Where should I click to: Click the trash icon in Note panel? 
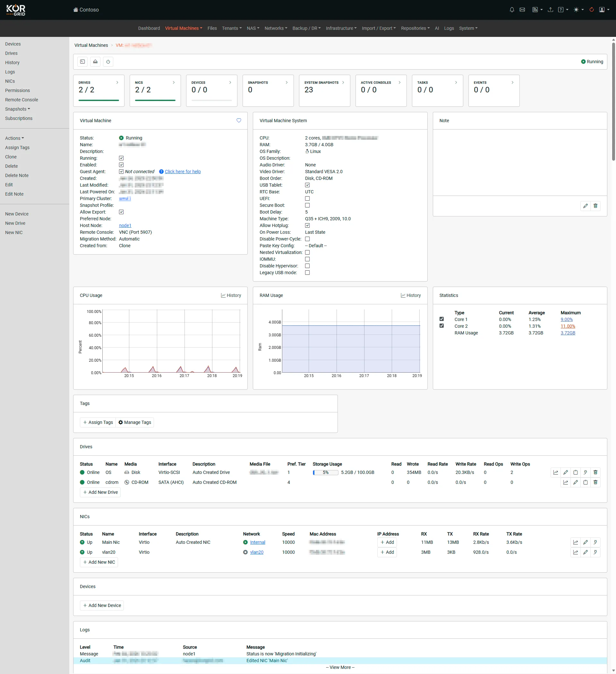point(595,206)
